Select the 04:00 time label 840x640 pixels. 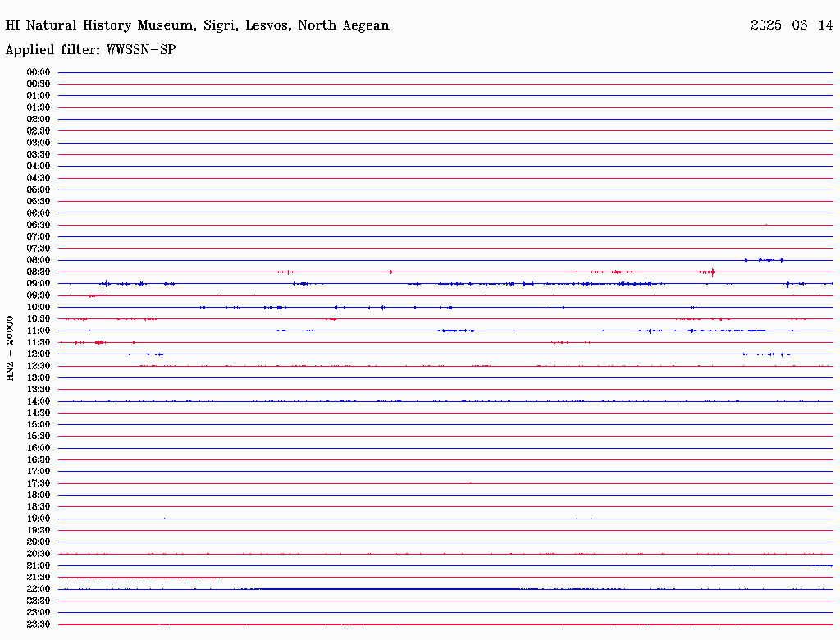[39, 167]
